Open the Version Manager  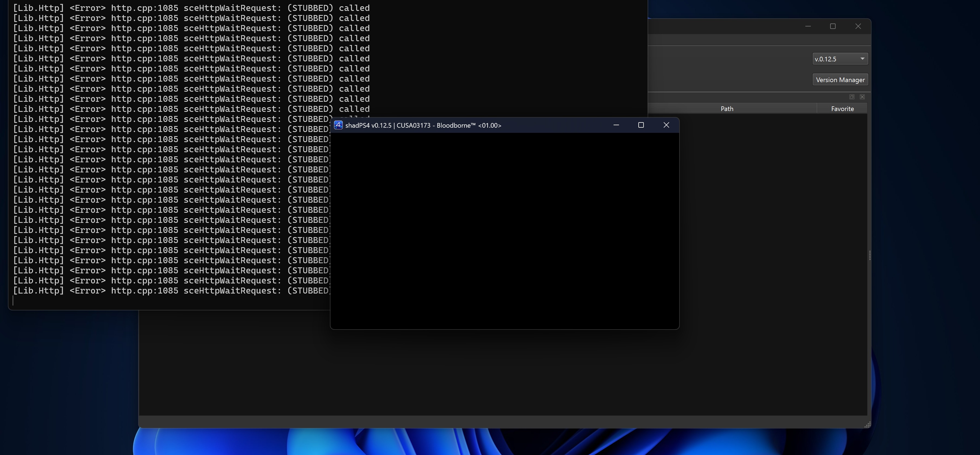click(840, 80)
